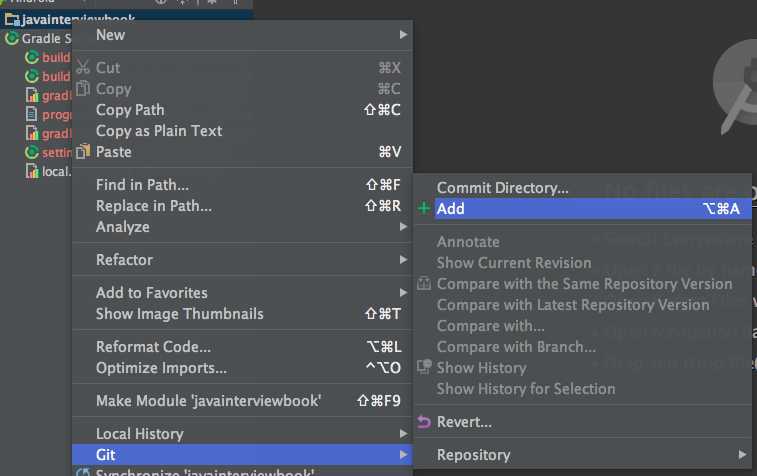Click the Gradle Scripts node icon
757x476 pixels.
pyautogui.click(x=12, y=38)
